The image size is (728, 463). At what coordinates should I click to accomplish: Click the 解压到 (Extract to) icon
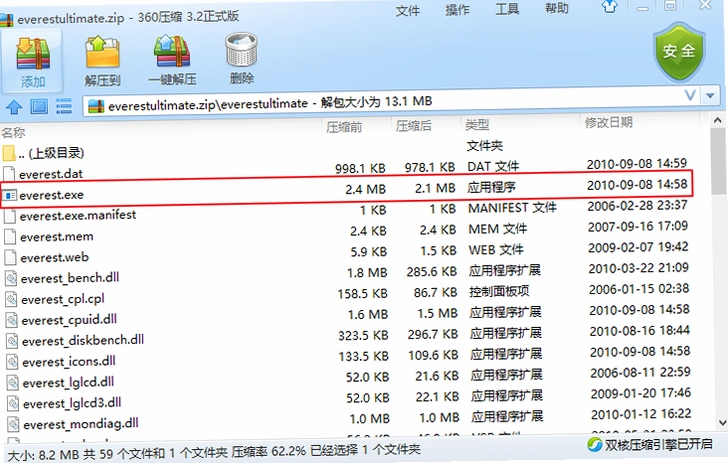(102, 52)
